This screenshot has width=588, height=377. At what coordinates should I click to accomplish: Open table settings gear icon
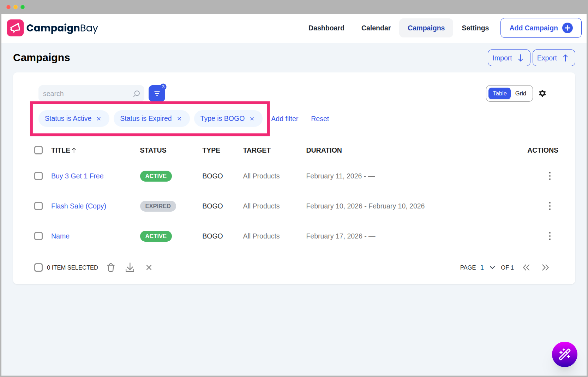tap(542, 93)
